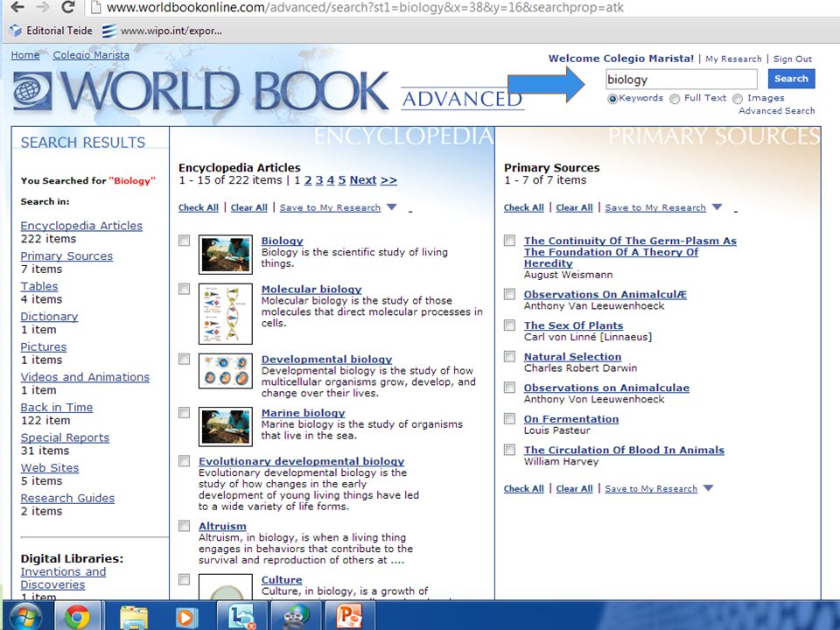This screenshot has width=840, height=630.
Task: Select the Images radio button
Action: (x=738, y=99)
